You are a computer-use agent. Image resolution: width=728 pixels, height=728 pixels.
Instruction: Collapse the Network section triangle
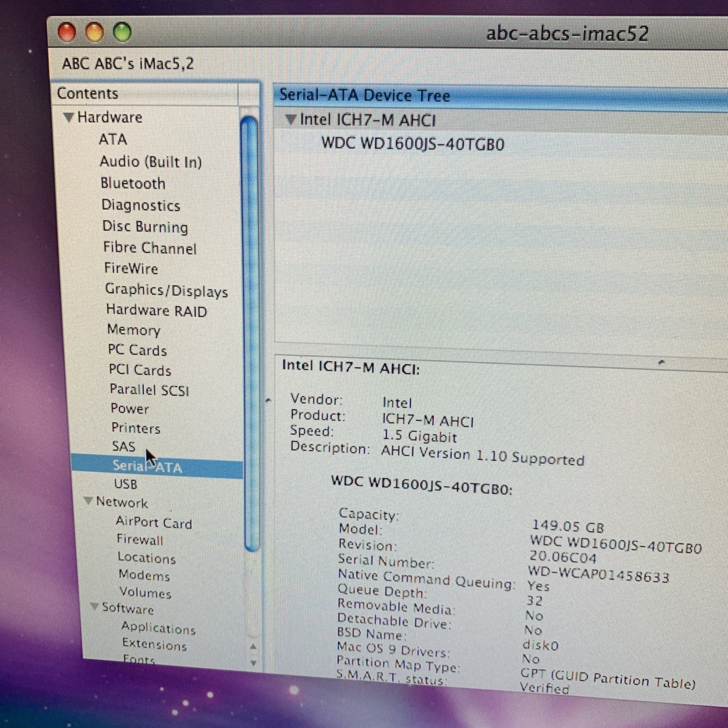[x=89, y=501]
